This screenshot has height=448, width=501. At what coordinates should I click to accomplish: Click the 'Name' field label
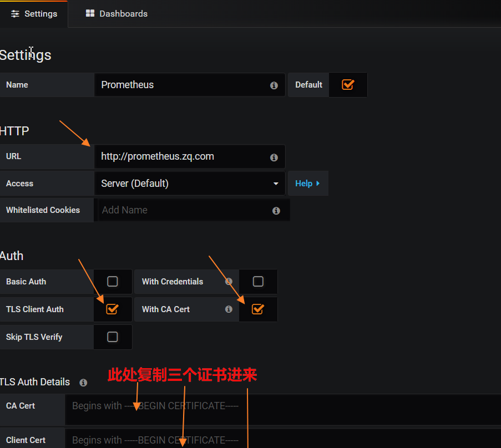point(17,85)
